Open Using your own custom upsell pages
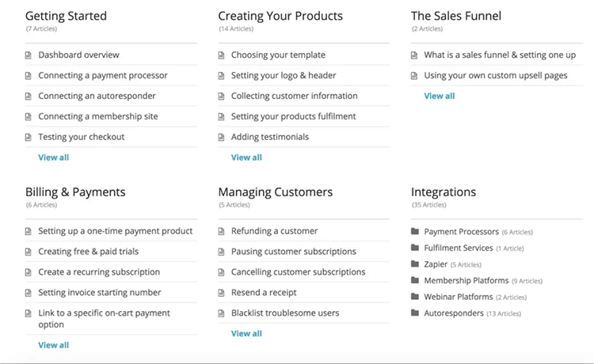594x364 pixels. coord(496,76)
